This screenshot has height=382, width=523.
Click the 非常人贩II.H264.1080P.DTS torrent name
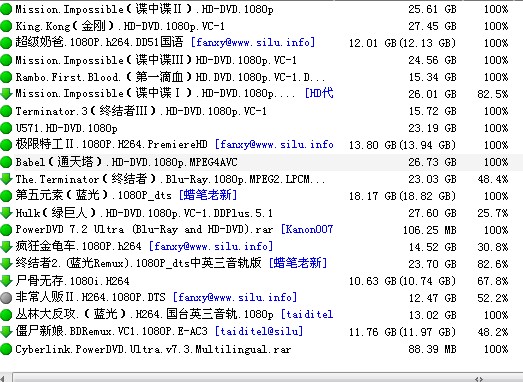pyautogui.click(x=90, y=298)
